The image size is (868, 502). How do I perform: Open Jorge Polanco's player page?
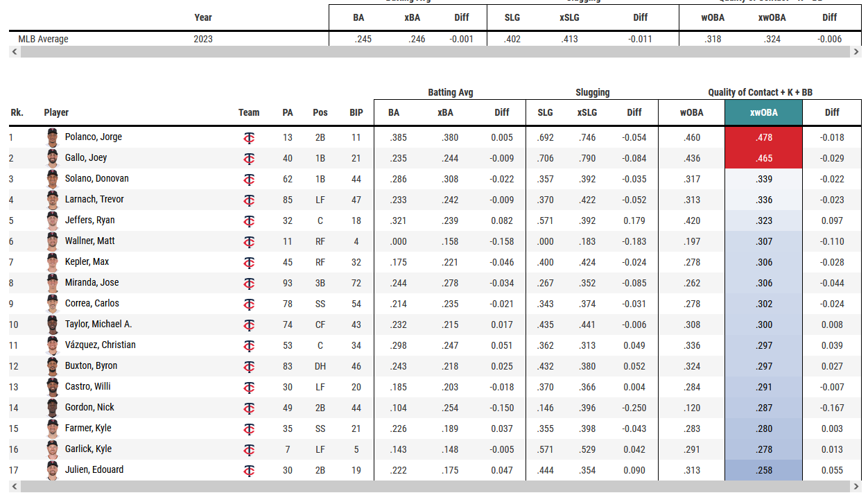(93, 137)
